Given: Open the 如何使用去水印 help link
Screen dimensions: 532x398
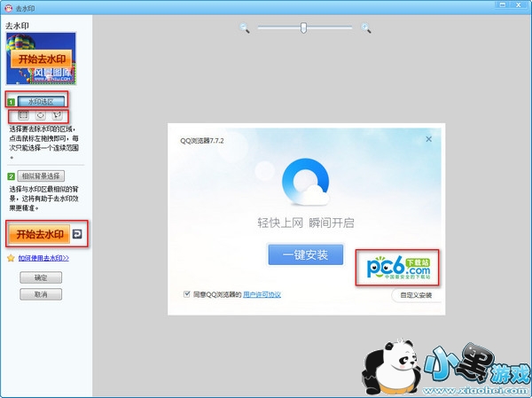Looking at the screenshot, I should tap(43, 258).
